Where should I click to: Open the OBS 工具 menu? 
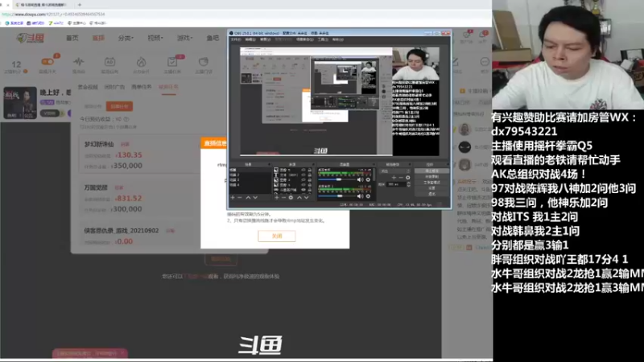tap(323, 39)
